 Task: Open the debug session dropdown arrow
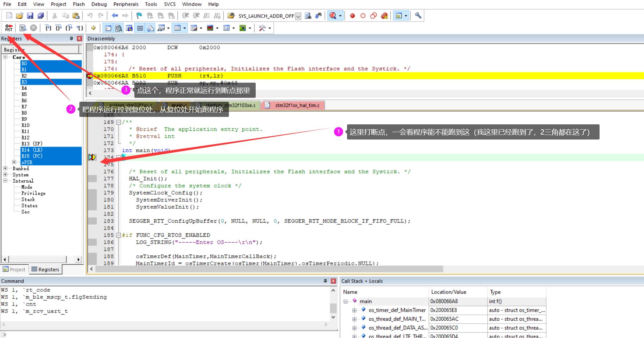(x=340, y=16)
